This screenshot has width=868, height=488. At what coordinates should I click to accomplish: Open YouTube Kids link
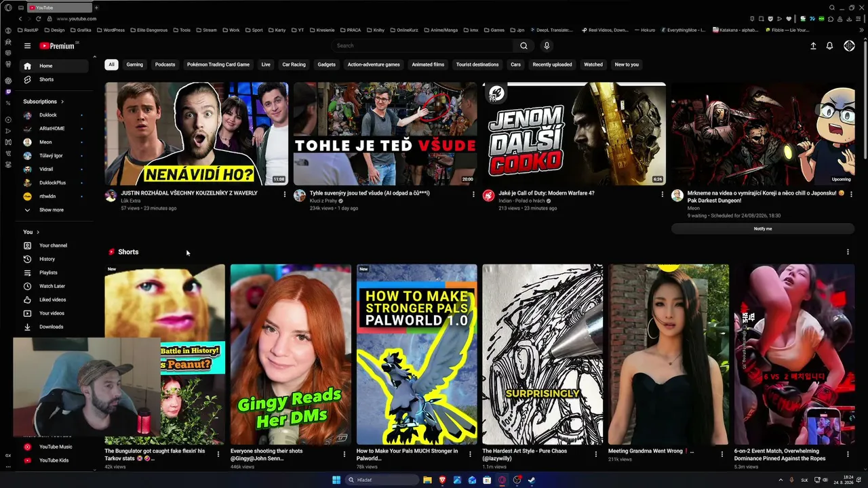pyautogui.click(x=54, y=460)
